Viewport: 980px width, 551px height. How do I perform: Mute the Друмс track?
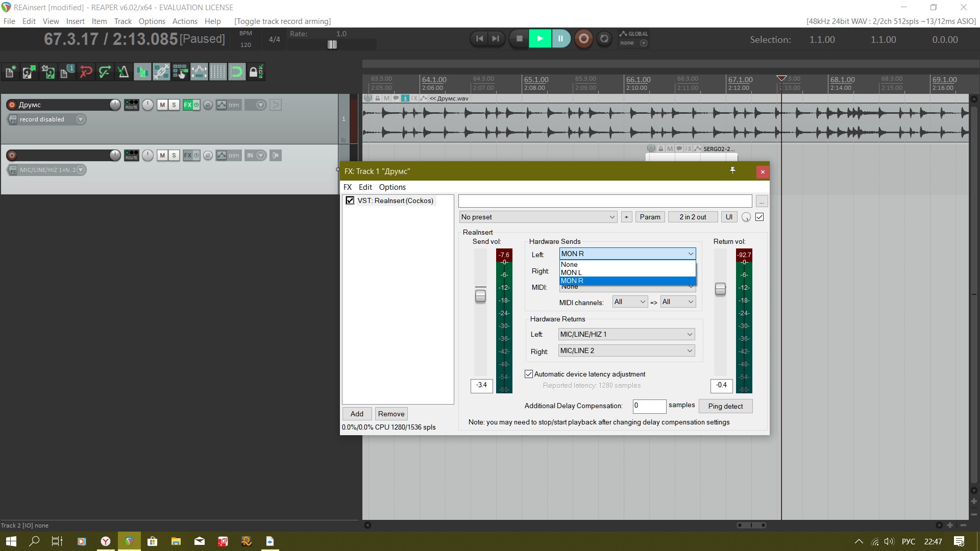162,105
